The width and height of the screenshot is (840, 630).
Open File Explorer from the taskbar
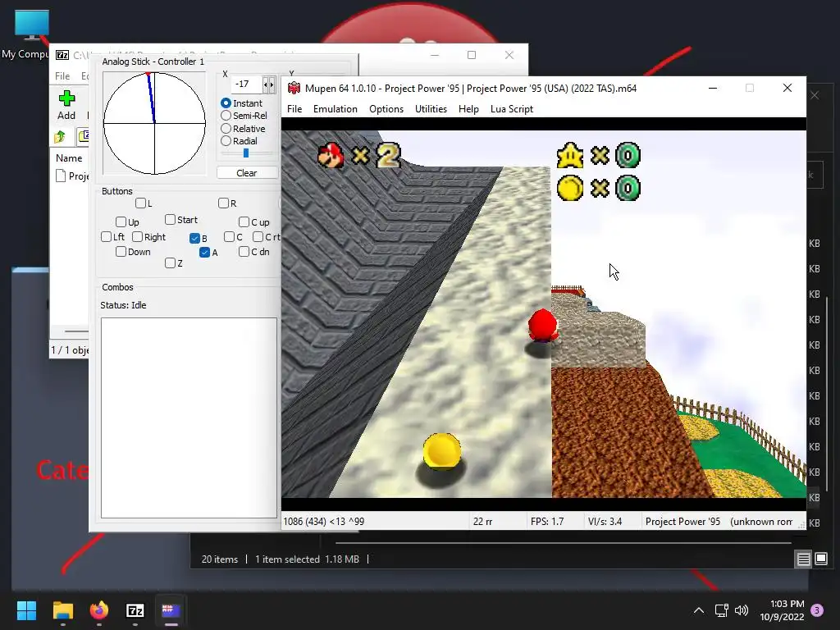point(62,610)
